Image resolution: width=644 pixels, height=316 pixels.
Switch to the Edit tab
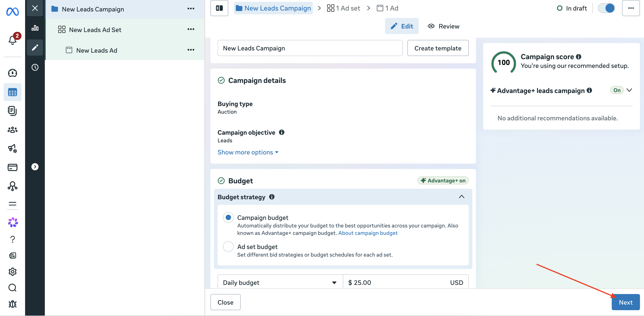tap(402, 26)
